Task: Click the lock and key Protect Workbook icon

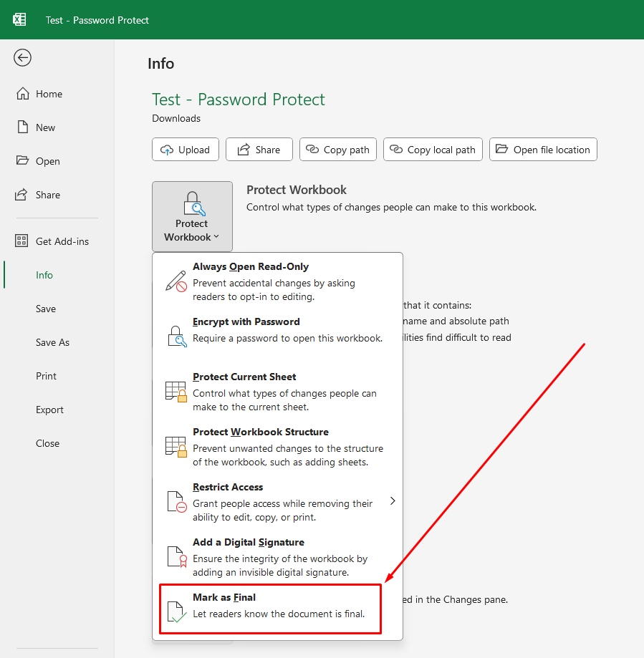Action: click(194, 203)
